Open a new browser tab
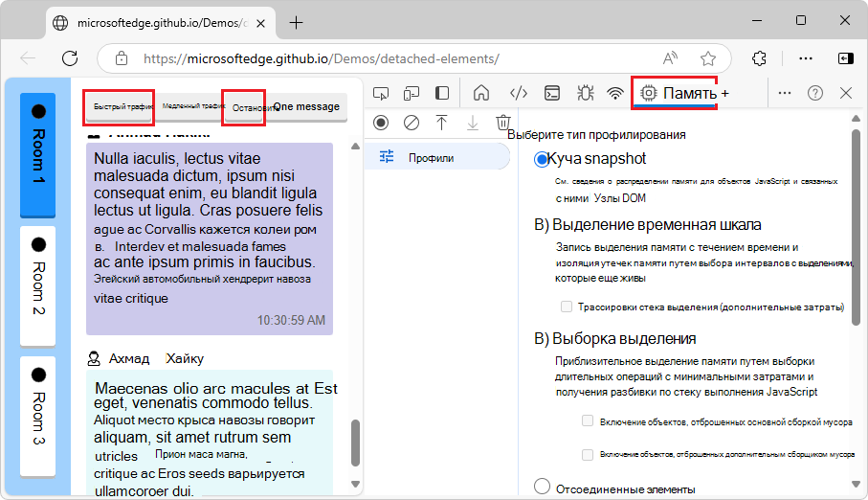Screen dimensions: 868x500 click(x=296, y=23)
